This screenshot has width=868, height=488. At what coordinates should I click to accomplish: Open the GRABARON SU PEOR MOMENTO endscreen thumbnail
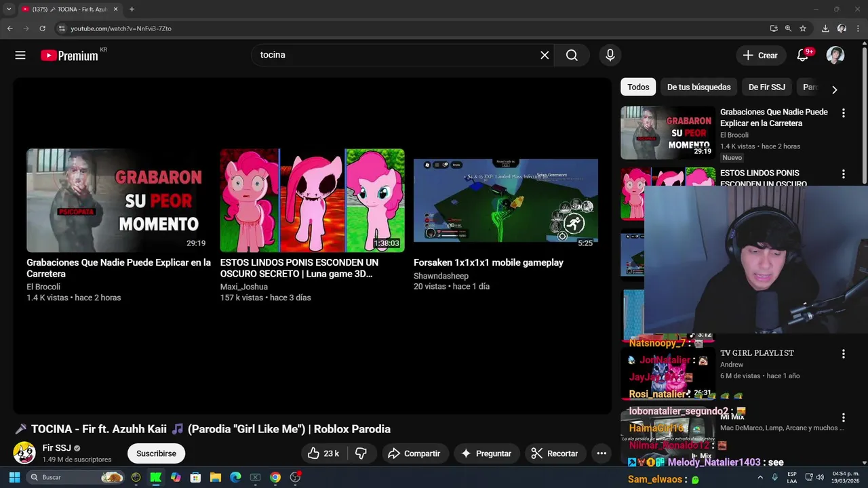pos(119,201)
